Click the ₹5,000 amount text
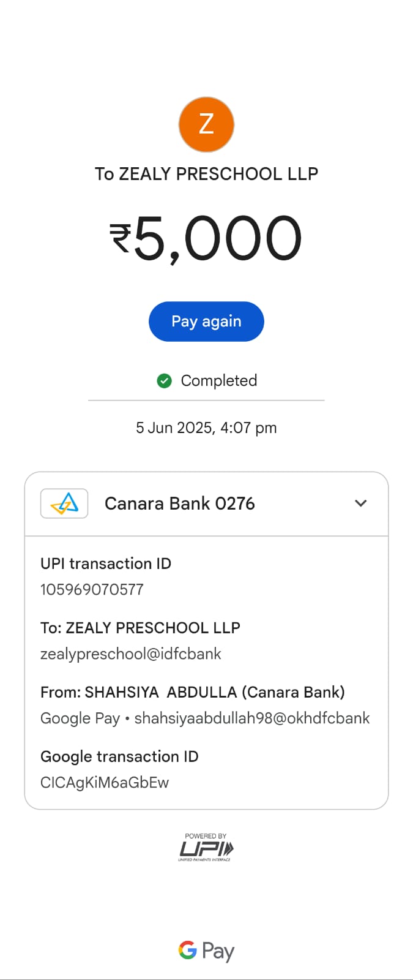Viewport: 413px width, 980px height. coord(206,238)
